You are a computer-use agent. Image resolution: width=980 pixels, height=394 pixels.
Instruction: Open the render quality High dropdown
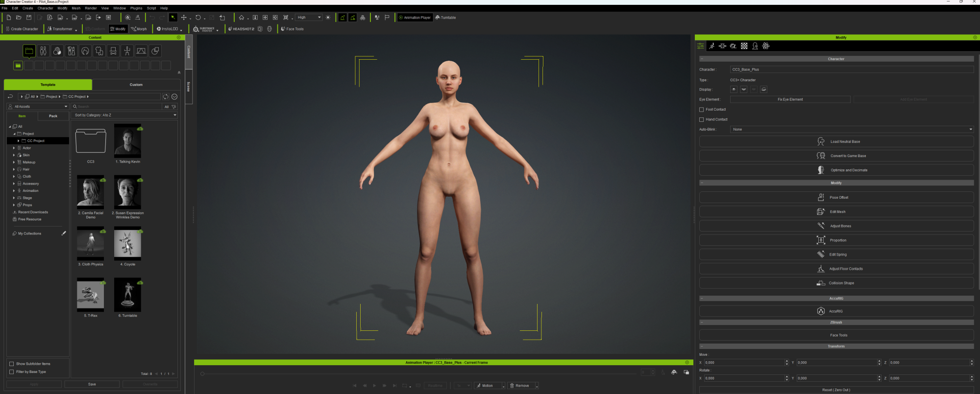point(309,18)
